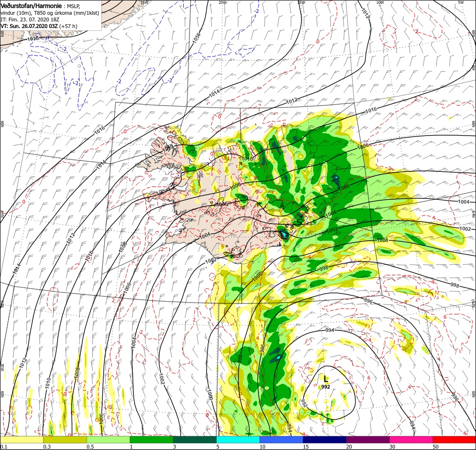Click the '20W' longitude label

pyautogui.click(x=222, y=2)
